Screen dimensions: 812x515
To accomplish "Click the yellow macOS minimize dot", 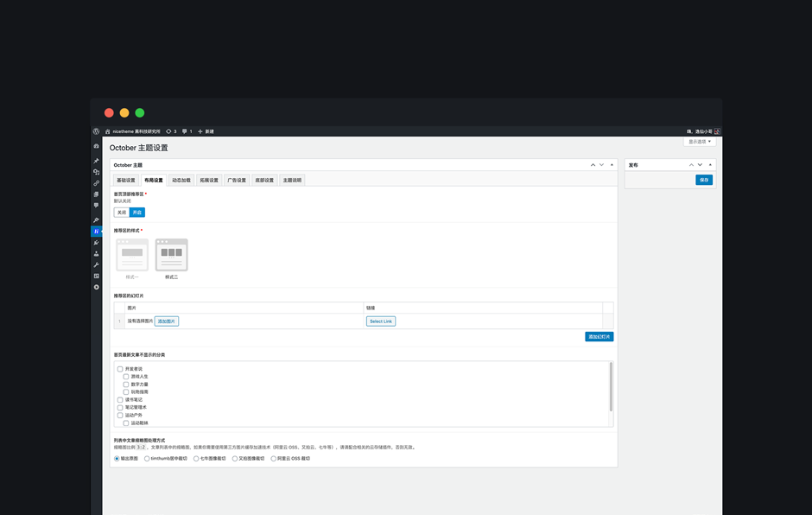I will point(124,113).
